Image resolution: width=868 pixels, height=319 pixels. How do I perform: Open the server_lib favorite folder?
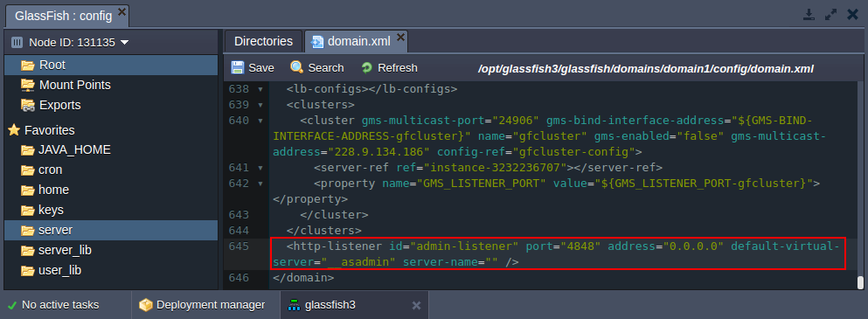click(111, 250)
